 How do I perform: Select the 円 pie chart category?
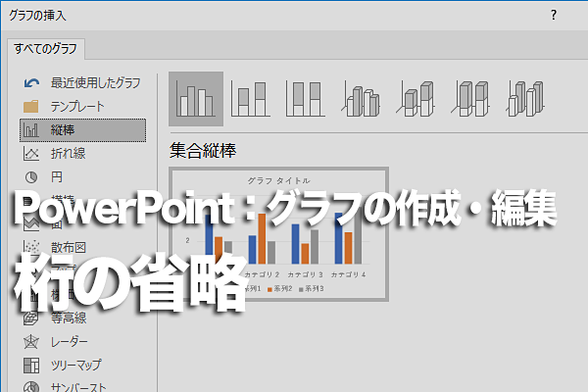click(x=82, y=176)
